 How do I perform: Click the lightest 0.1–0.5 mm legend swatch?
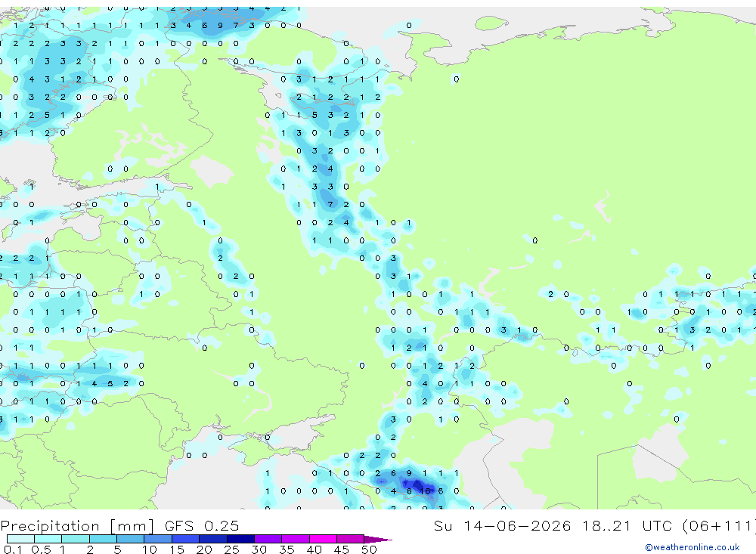(20, 539)
